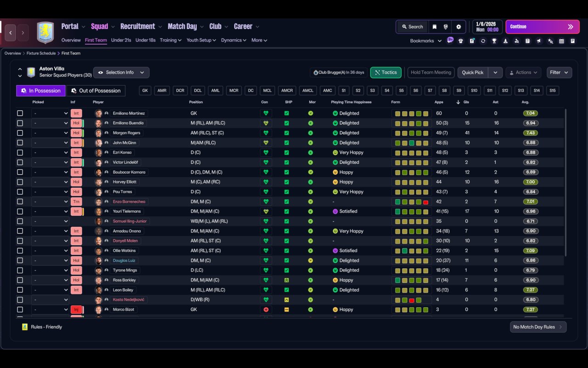Click the globe world icon
The width and height of the screenshot is (588, 368).
[446, 27]
